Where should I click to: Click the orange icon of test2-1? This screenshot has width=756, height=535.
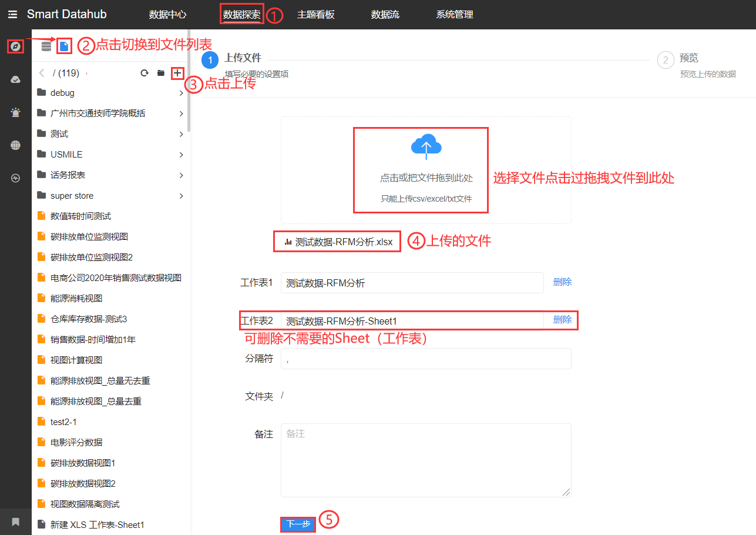(41, 422)
